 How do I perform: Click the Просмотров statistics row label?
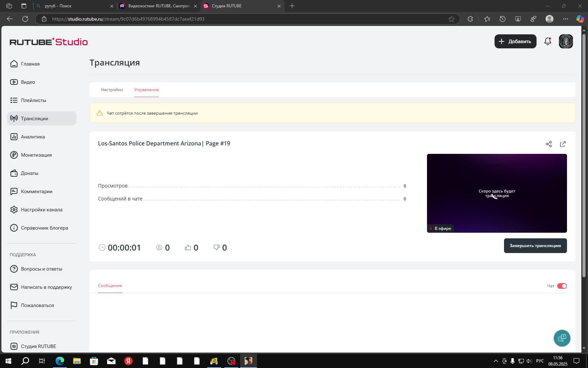113,186
